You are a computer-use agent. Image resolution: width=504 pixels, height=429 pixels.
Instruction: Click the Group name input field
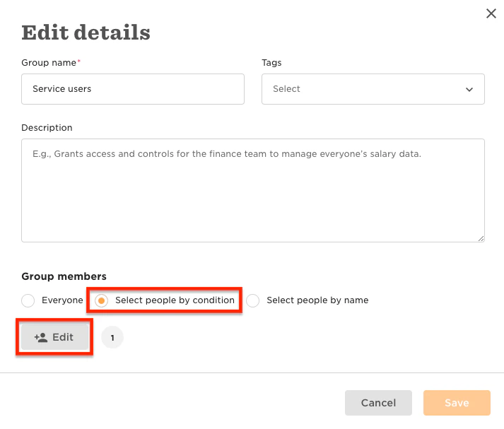click(x=133, y=89)
